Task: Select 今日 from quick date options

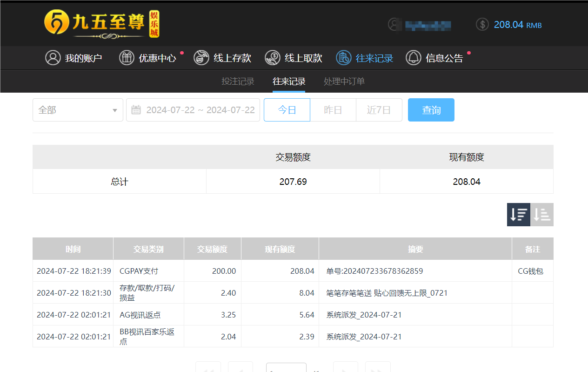Action: tap(287, 110)
